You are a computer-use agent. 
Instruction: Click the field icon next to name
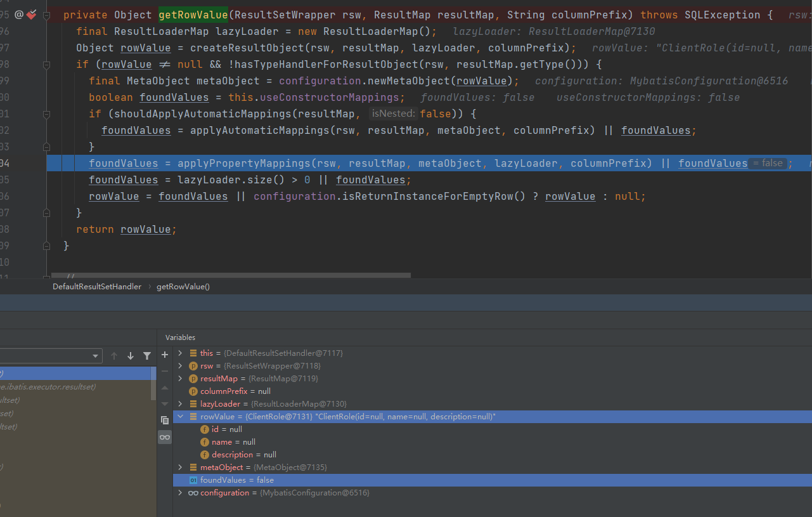coord(205,442)
